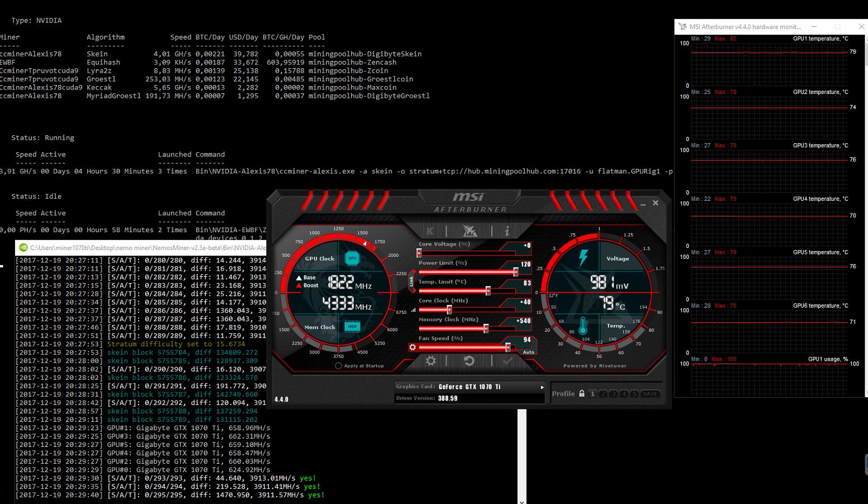Select profile slot 5

tap(634, 394)
